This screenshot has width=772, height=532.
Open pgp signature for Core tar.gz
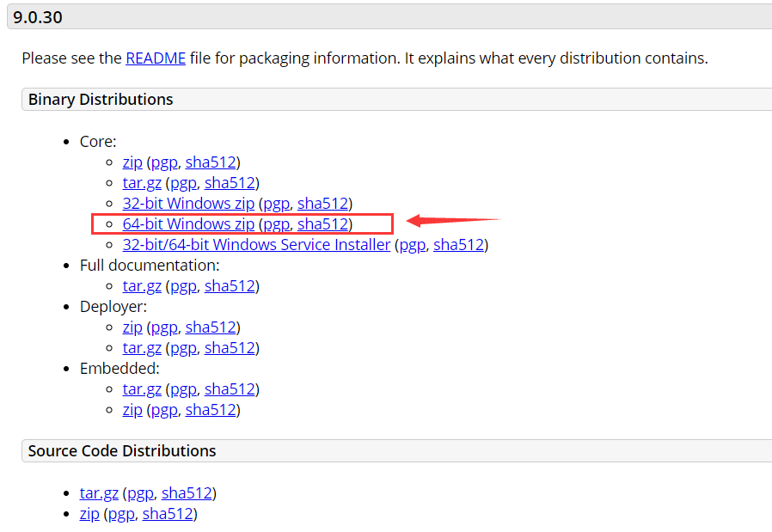click(184, 183)
